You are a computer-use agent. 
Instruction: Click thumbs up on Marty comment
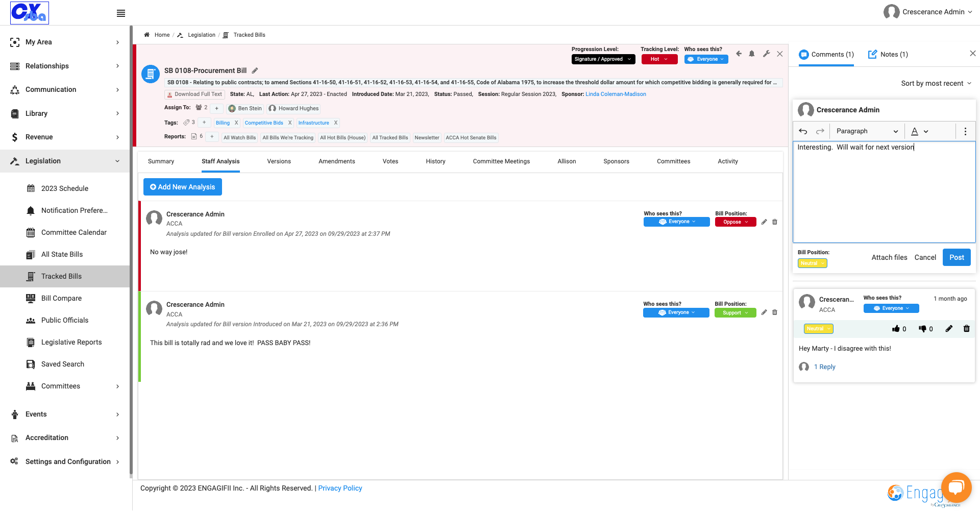pos(896,329)
